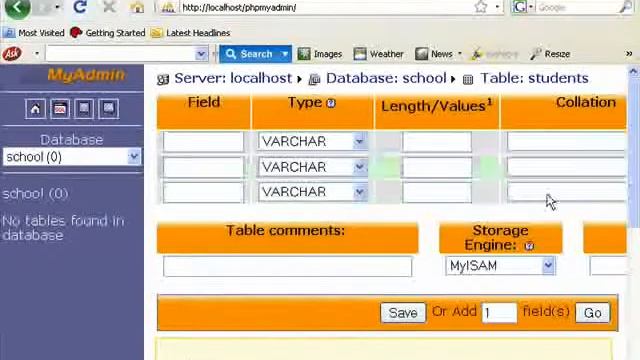Image resolution: width=640 pixels, height=360 pixels.
Task: Click the Images toolbar button
Action: (320, 54)
